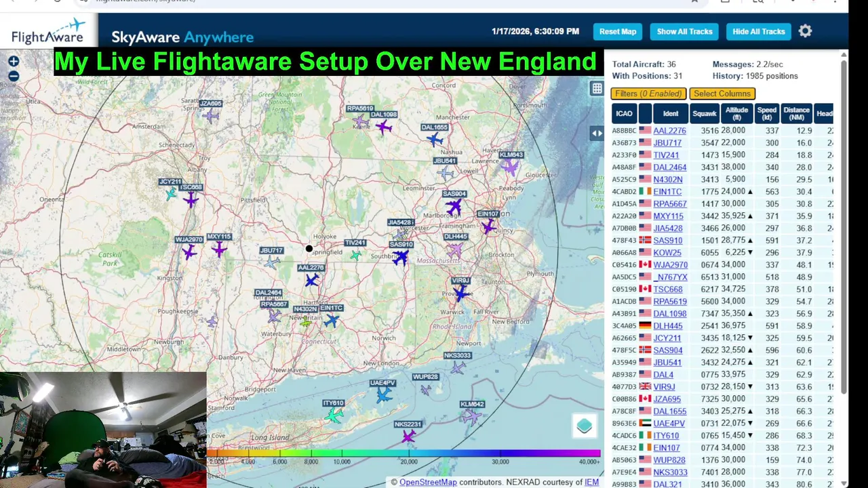Open the Filters (0 Enabled) panel
Viewport: 868px width, 488px height.
[648, 94]
